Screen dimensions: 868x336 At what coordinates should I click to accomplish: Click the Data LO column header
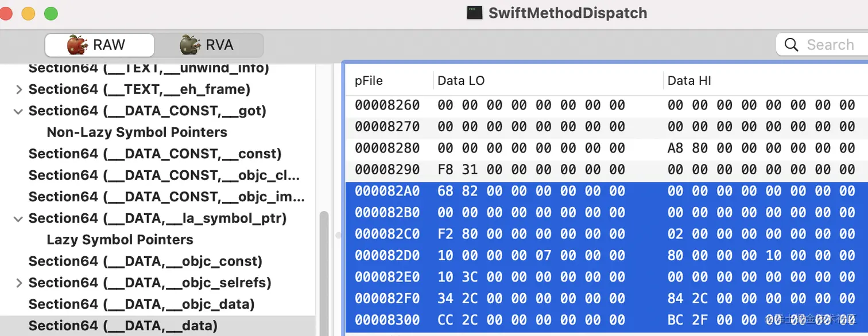461,81
